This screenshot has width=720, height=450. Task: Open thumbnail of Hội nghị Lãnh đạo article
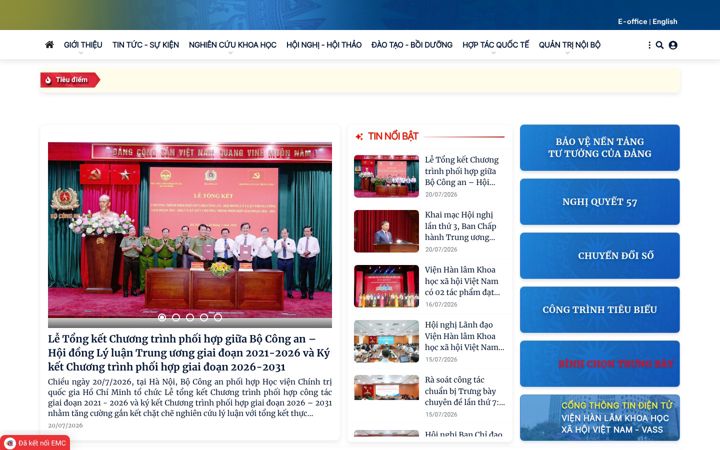pyautogui.click(x=386, y=342)
